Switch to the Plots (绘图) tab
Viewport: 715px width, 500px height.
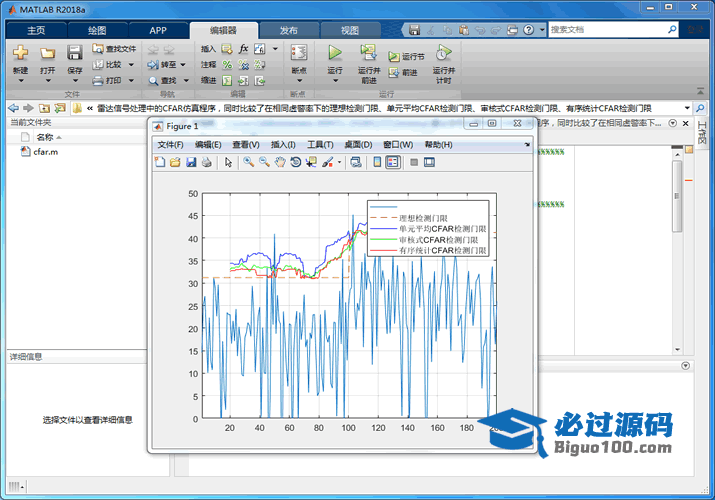pos(97,31)
